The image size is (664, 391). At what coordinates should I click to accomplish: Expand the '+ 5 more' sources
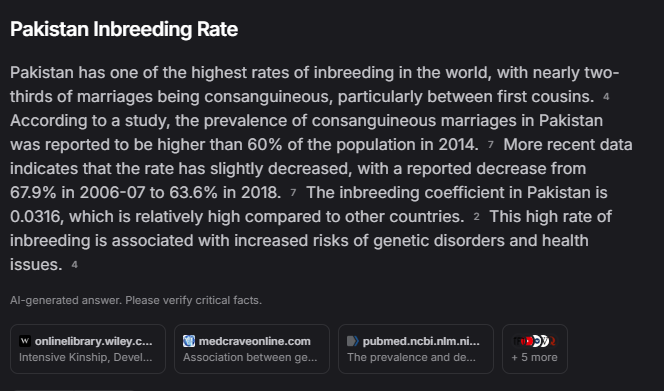point(534,349)
